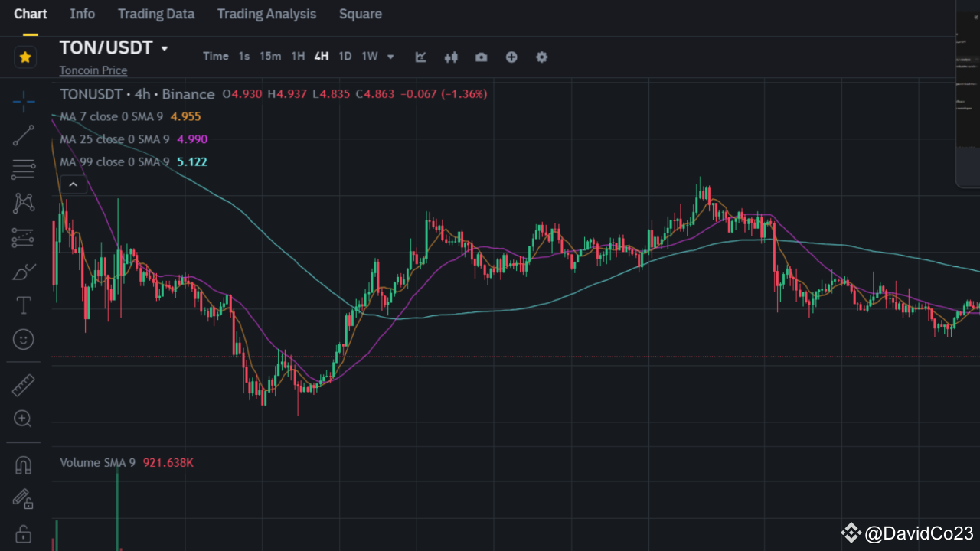This screenshot has height=551, width=980.
Task: Open the Toncoin Price link
Action: click(x=93, y=70)
